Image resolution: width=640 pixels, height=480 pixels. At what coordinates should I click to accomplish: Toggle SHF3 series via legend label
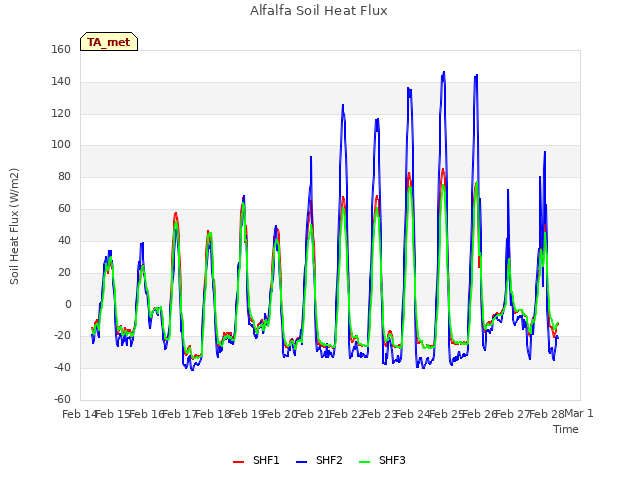(x=392, y=460)
